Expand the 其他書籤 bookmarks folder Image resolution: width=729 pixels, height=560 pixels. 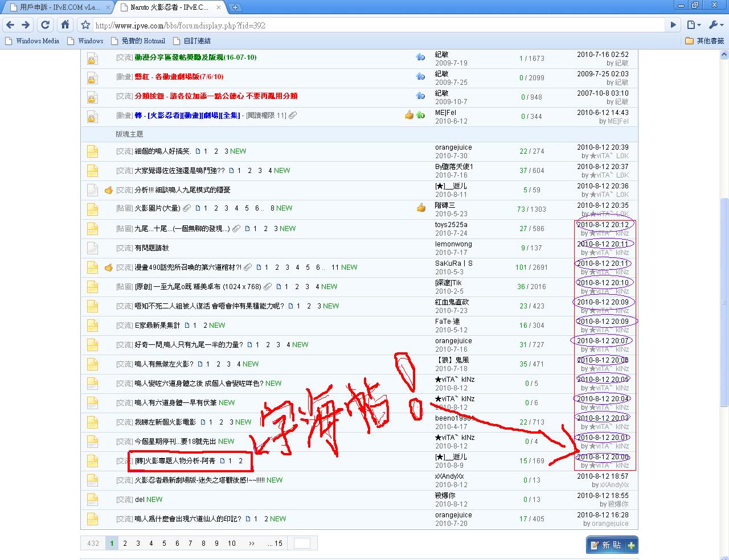click(705, 41)
